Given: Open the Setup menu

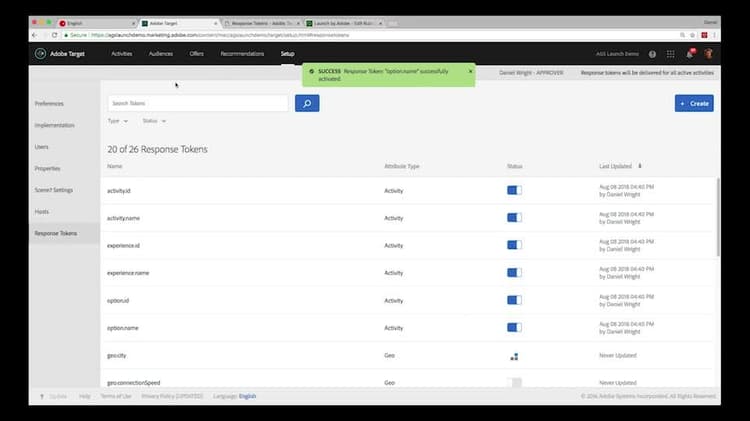Looking at the screenshot, I should point(287,54).
